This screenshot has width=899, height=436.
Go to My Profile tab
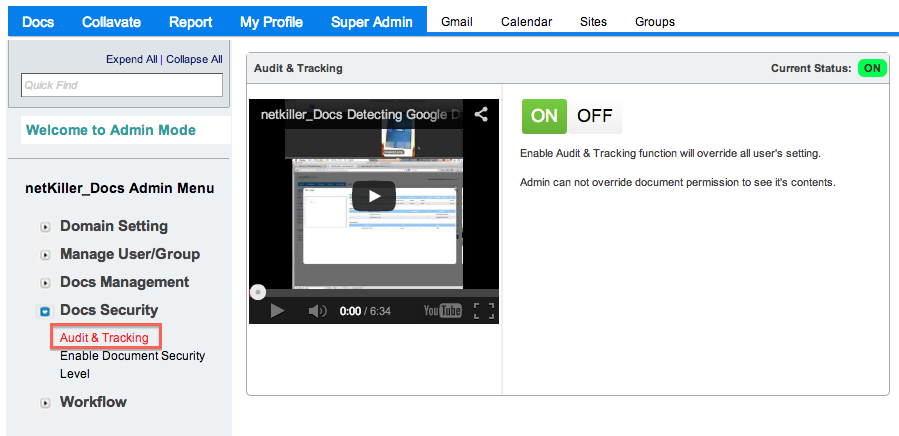point(271,22)
